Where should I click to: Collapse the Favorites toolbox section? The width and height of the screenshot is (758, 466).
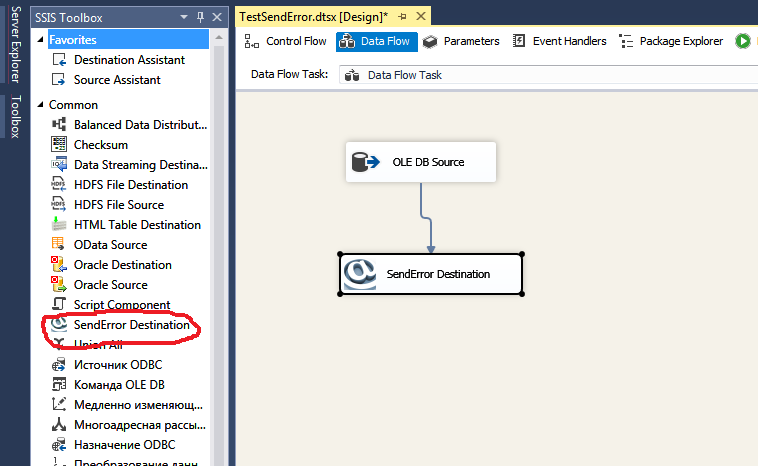[x=40, y=39]
